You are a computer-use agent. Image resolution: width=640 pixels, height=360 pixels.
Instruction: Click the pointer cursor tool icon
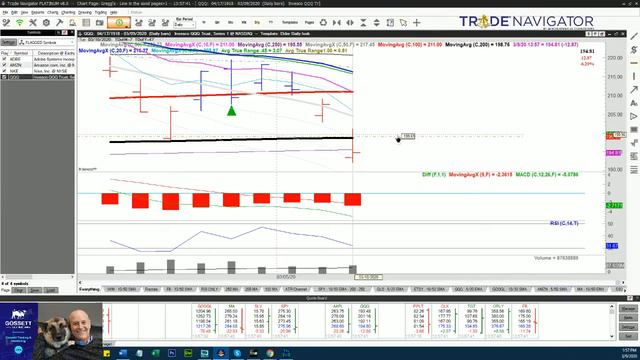pyautogui.click(x=403, y=23)
